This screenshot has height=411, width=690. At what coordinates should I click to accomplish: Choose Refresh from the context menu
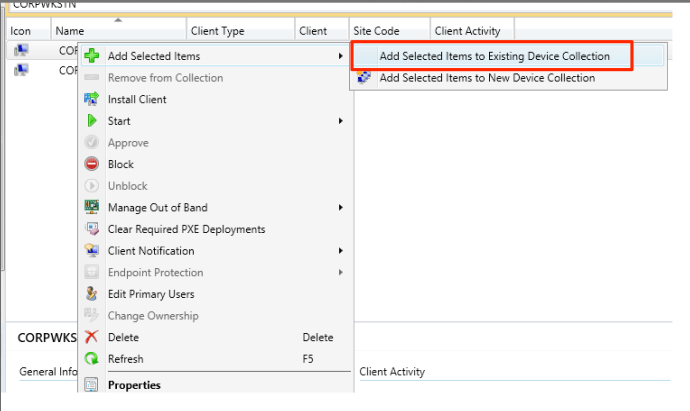tap(215, 359)
